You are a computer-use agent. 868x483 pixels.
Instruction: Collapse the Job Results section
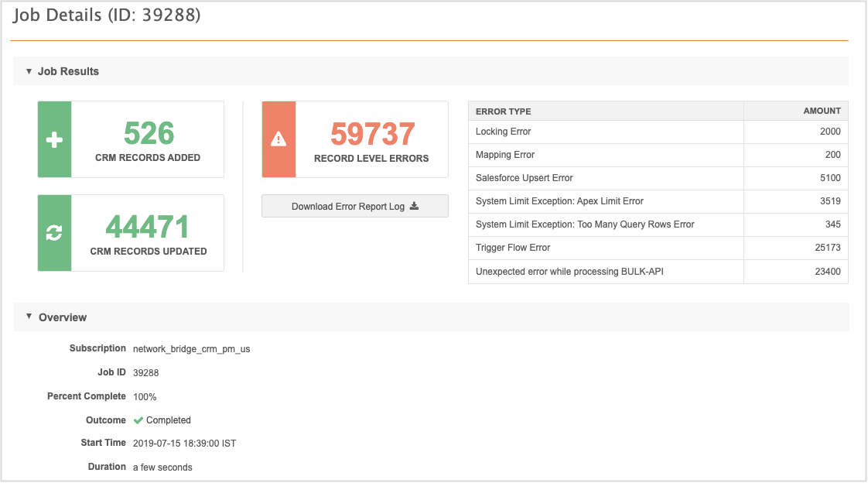(x=29, y=71)
